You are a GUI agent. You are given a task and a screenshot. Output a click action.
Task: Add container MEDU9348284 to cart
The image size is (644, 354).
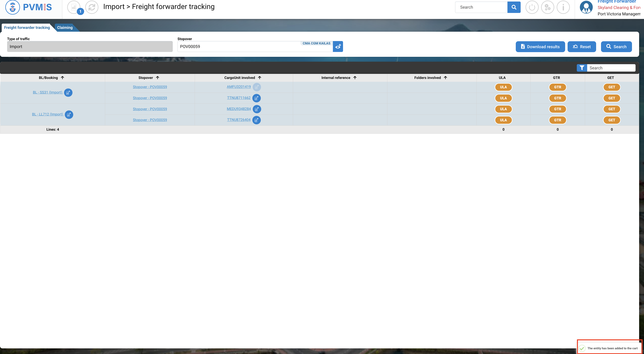click(x=256, y=109)
